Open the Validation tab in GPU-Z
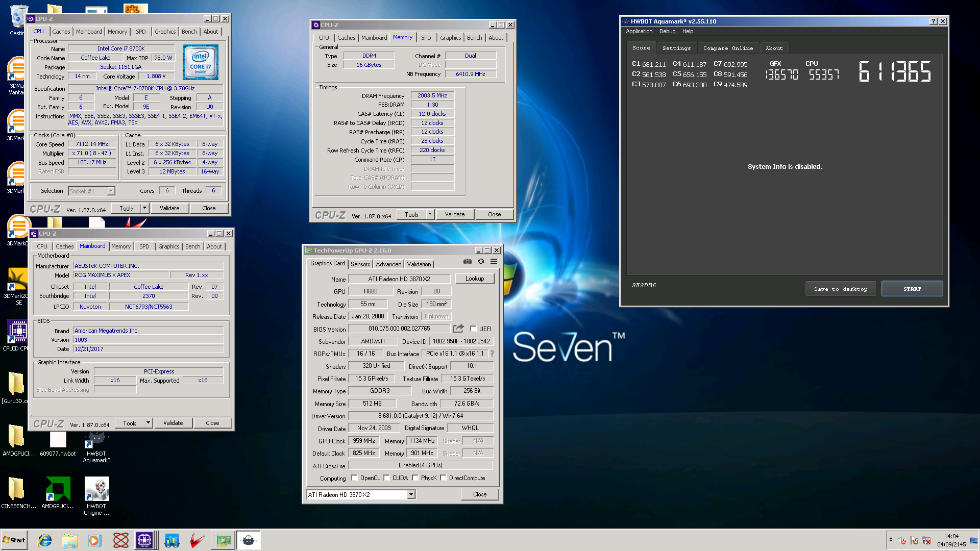Screen dimensions: 980x551 419,264
